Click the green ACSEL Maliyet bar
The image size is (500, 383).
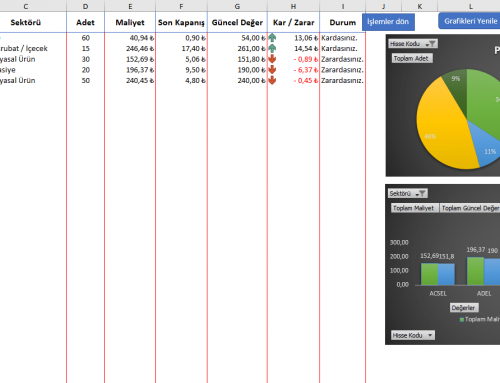[429, 274]
